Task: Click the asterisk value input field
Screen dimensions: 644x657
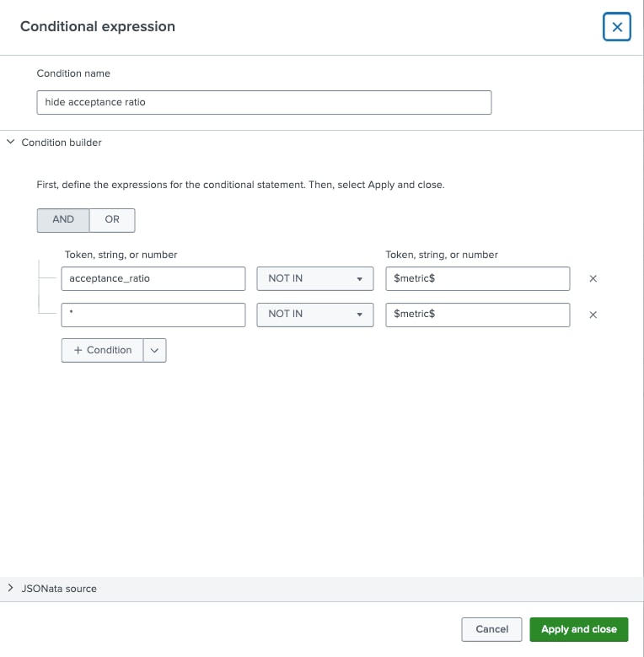Action: [x=153, y=314]
